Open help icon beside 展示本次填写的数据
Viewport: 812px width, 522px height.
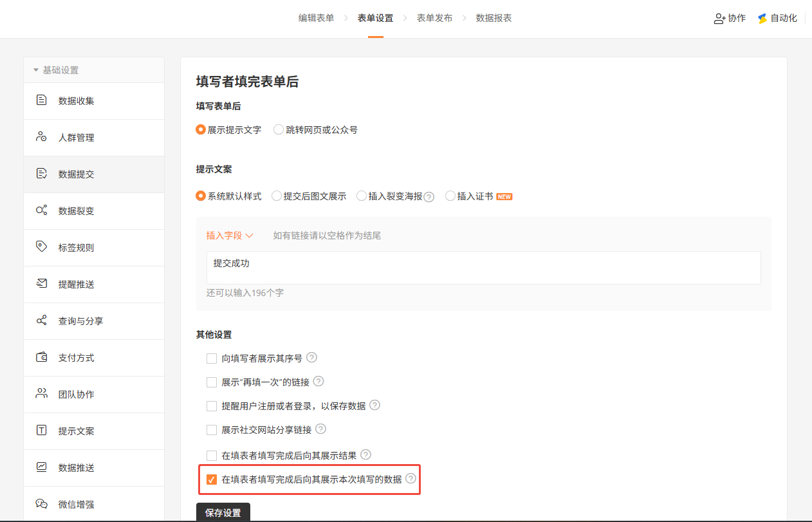pyautogui.click(x=411, y=479)
